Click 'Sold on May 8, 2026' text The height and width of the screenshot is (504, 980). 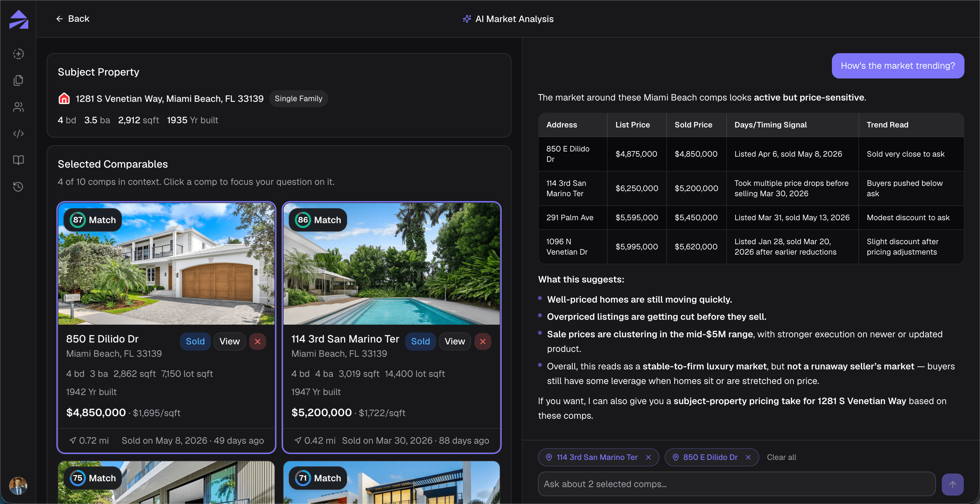coord(164,440)
